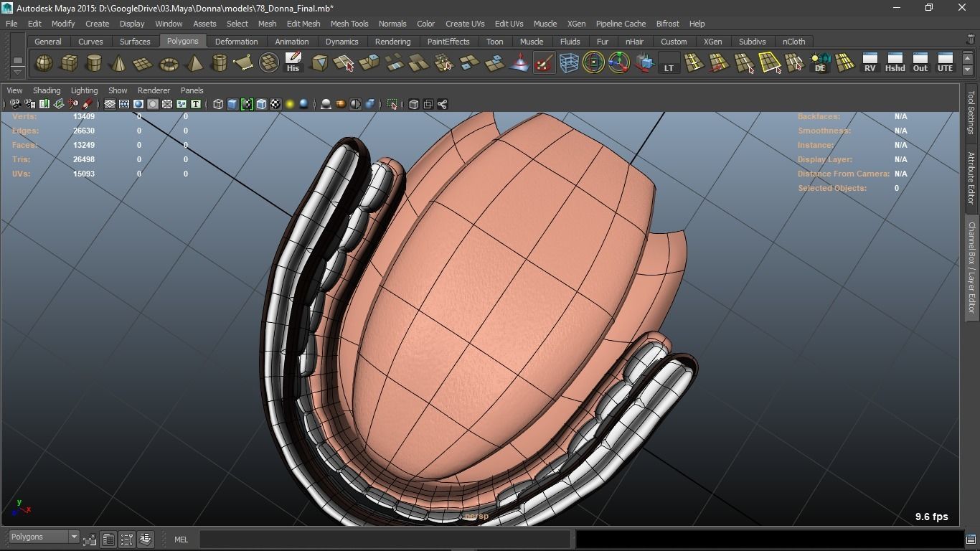Screen dimensions: 980x551
Task: Open the Mesh Tools menu
Action: [x=349, y=24]
